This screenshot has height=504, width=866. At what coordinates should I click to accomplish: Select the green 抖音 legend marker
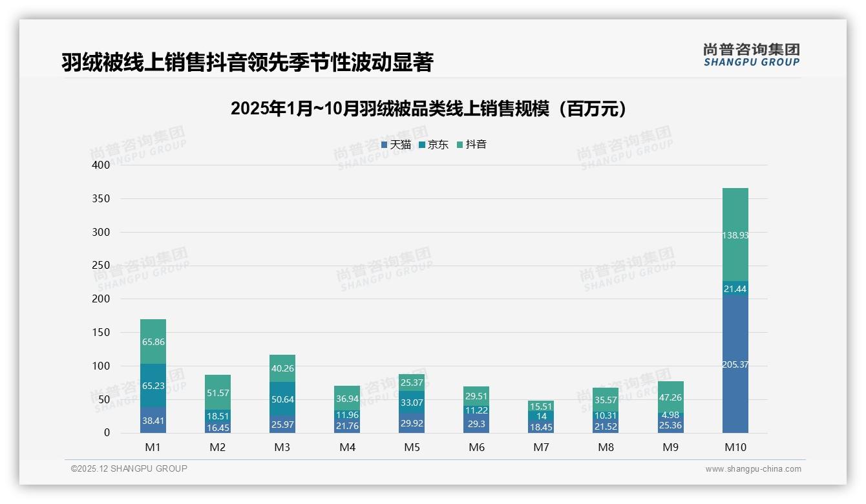tap(460, 145)
